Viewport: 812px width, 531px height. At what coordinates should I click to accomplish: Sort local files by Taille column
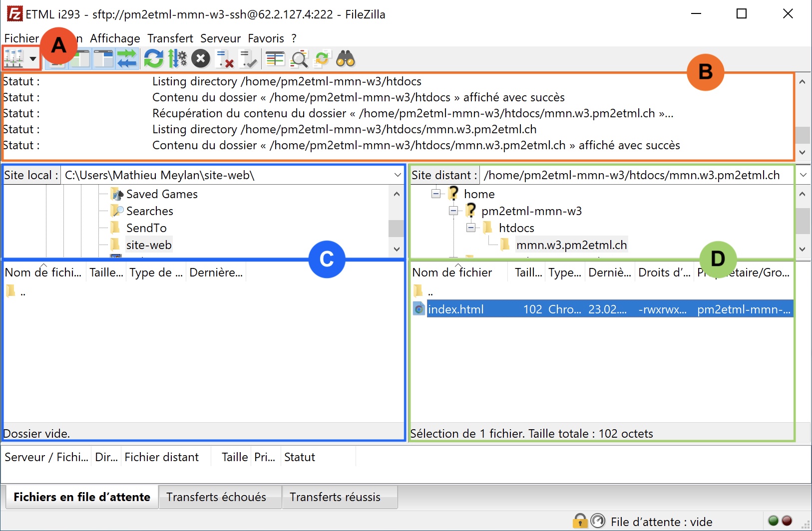106,272
